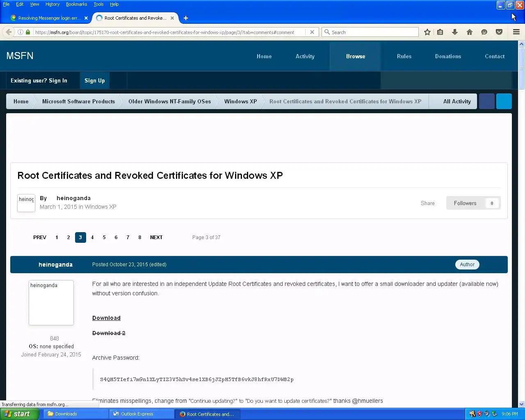Close the Root Certificates tab
Screen dimensions: 525x420
pyautogui.click(x=172, y=18)
